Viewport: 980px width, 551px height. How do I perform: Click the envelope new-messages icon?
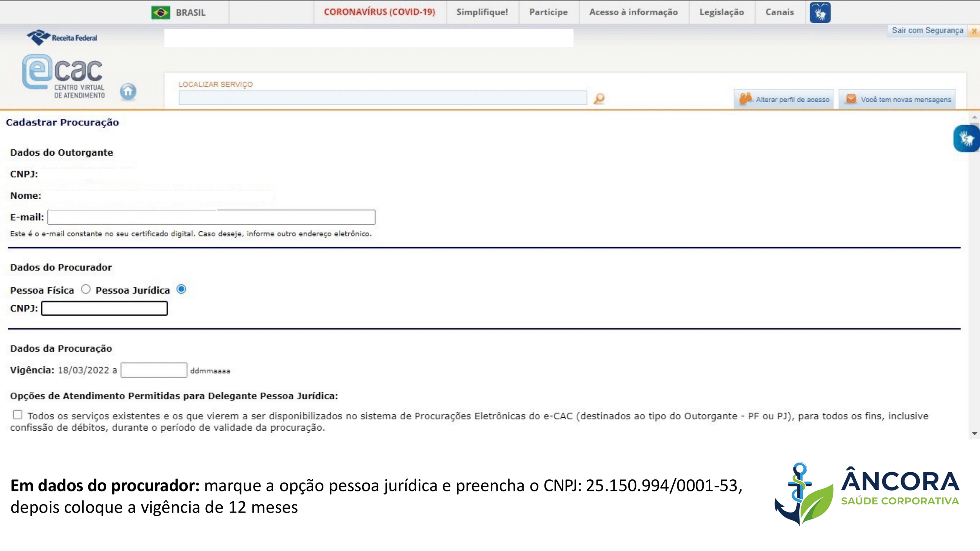click(851, 99)
